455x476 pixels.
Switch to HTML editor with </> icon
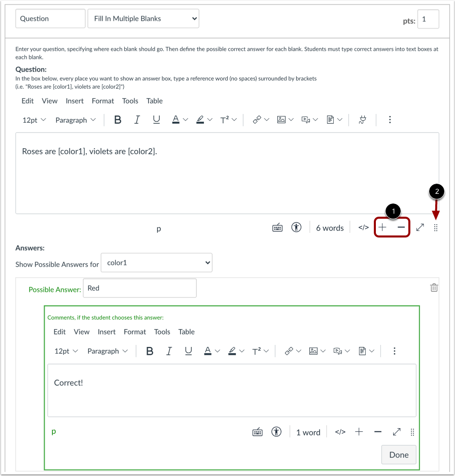[363, 228]
